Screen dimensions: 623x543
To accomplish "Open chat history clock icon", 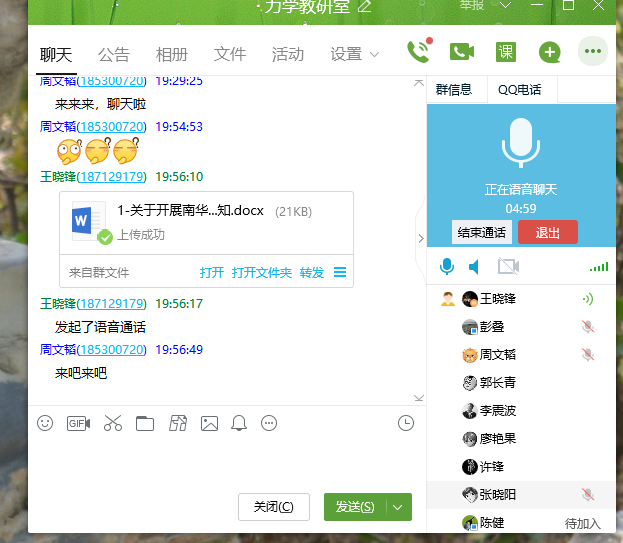I will tap(405, 423).
